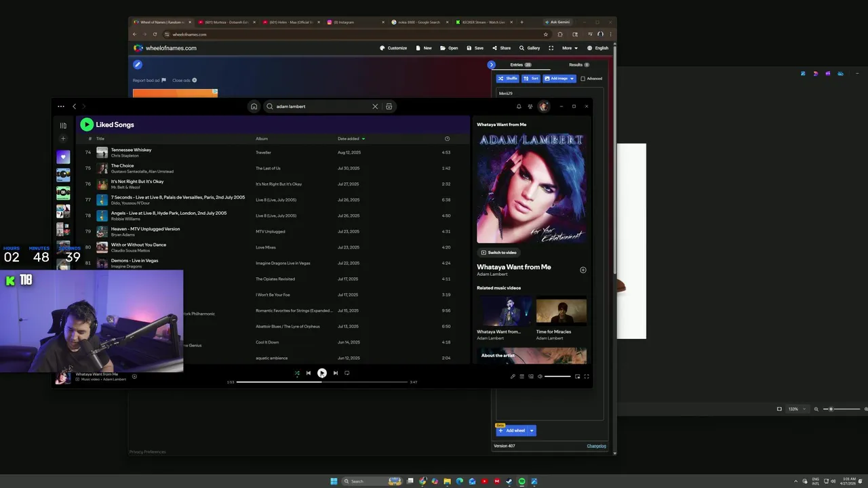
Task: Select Liked Songs heart in sidebar
Action: [x=63, y=157]
